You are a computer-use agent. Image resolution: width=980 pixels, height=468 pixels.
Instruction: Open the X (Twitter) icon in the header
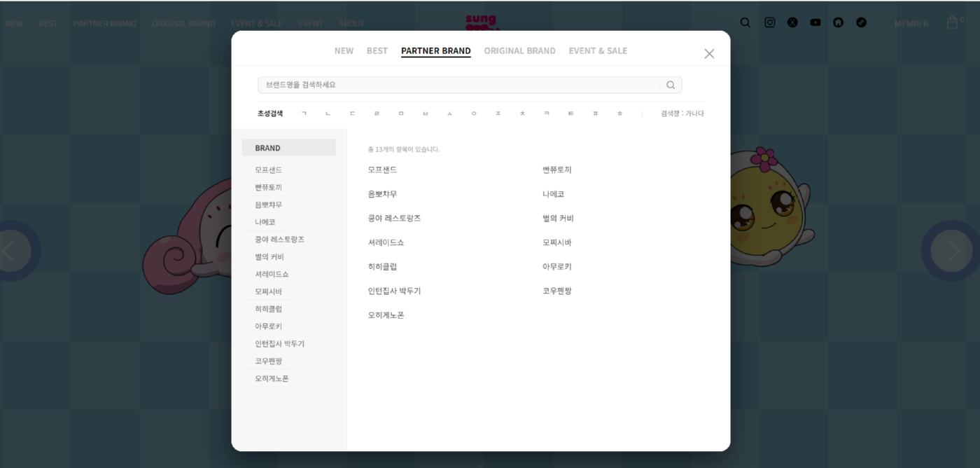click(792, 22)
